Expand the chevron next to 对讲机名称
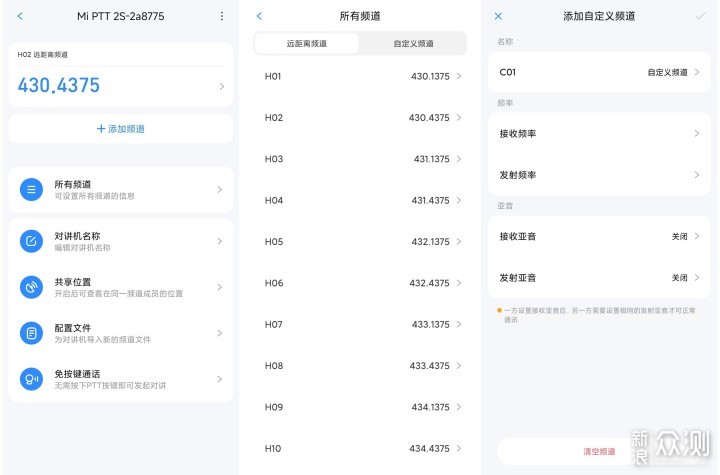 [220, 241]
